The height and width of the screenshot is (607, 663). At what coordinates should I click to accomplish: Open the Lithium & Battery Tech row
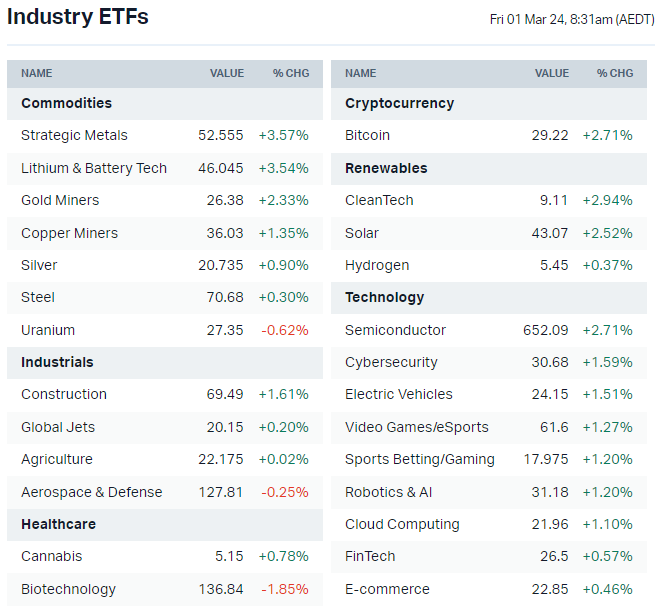[93, 168]
